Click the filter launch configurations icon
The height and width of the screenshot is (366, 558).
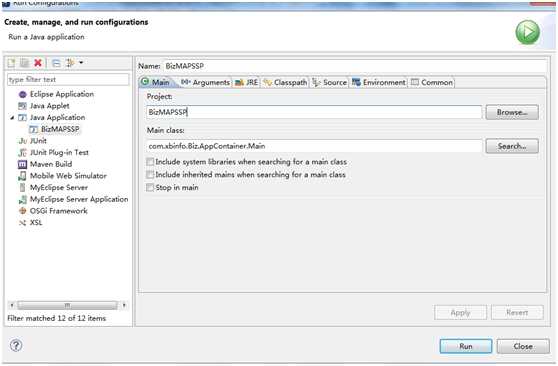70,63
